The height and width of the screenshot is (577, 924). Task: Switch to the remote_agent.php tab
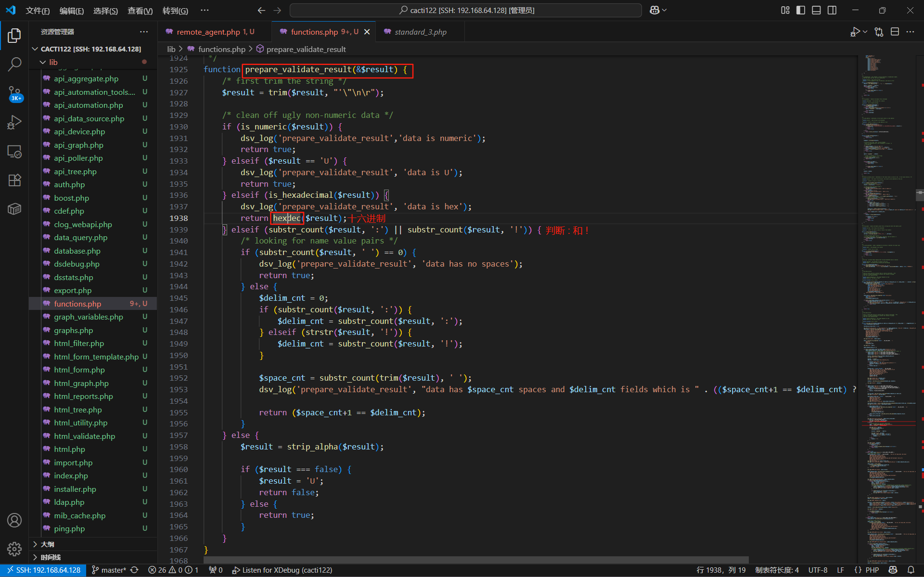click(215, 32)
